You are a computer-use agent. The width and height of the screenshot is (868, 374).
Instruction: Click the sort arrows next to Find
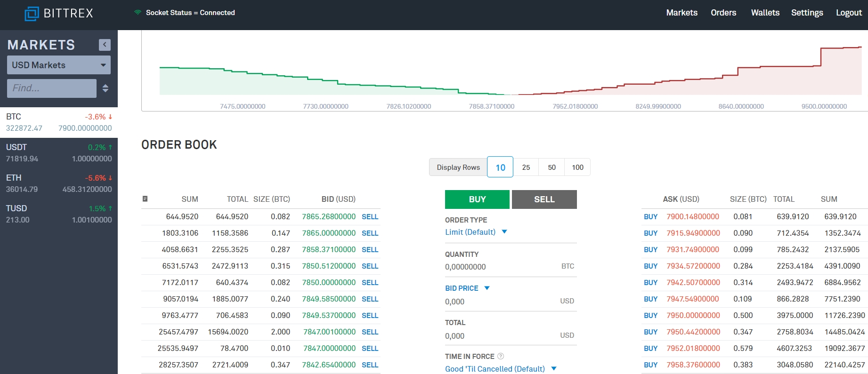click(x=105, y=88)
